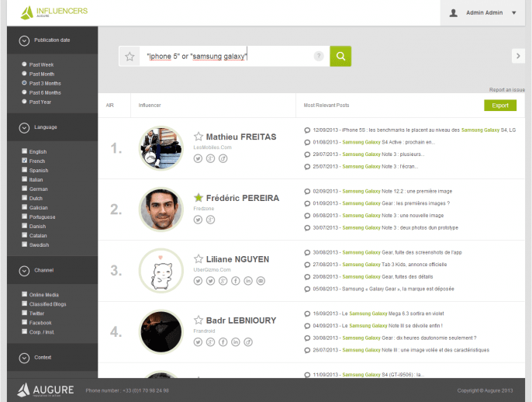Click the green search magnifier button

tap(340, 56)
